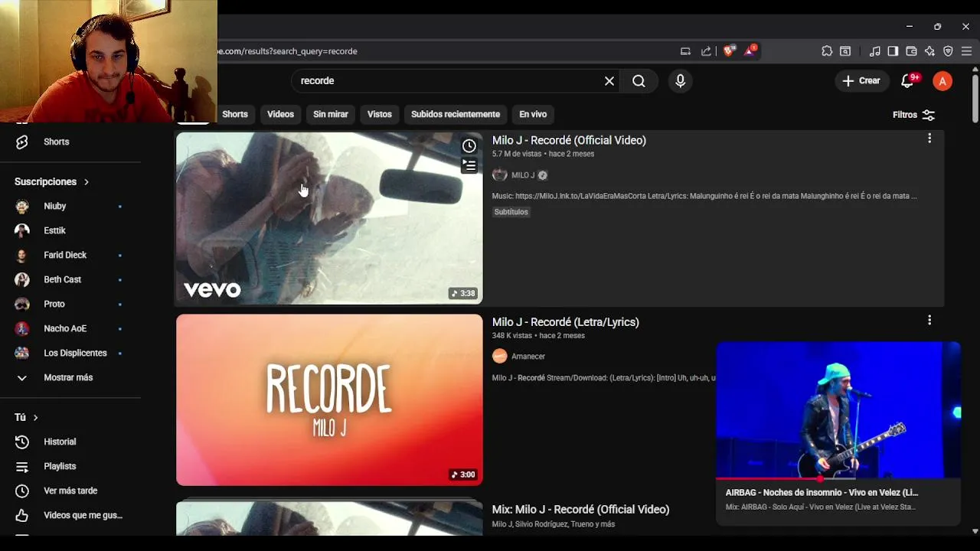Select the En vivo filter chip
This screenshot has height=551, width=980.
coord(533,114)
